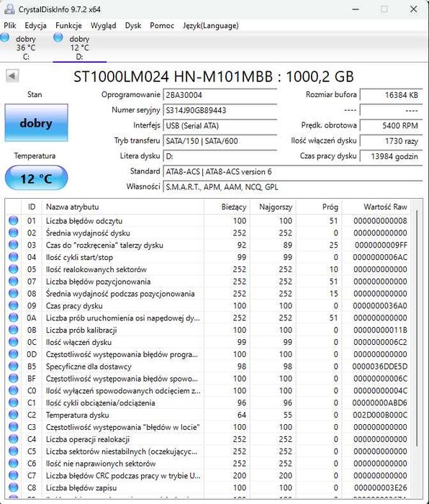
Task: Click status orb of attribute C7 row
Action: [13, 475]
